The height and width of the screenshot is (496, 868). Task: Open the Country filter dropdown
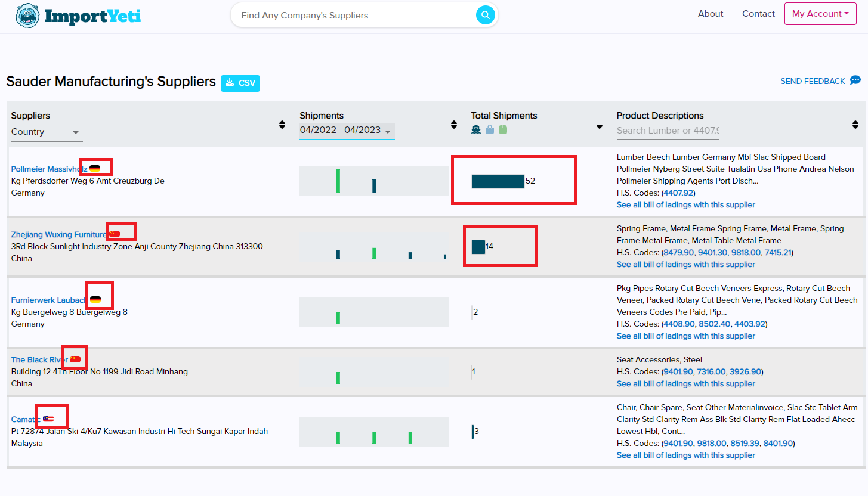pos(47,132)
